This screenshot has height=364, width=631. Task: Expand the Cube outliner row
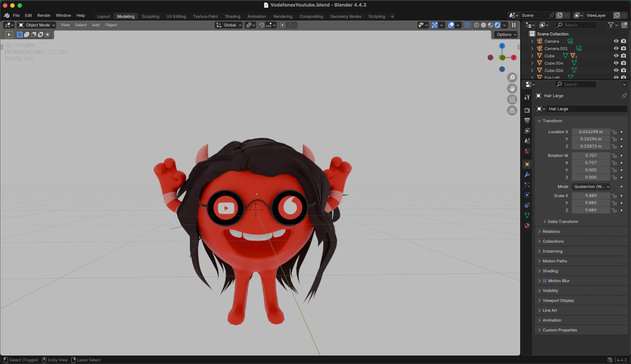point(532,56)
